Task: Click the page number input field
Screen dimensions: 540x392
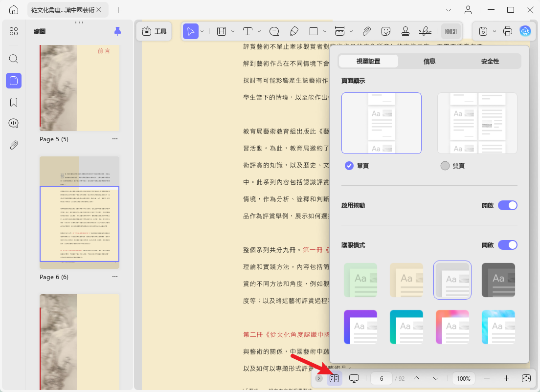Action: pyautogui.click(x=382, y=378)
